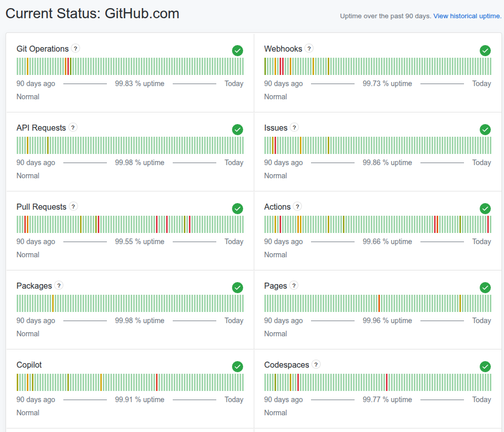Open the View historical uptime link
This screenshot has width=504, height=432.
click(x=467, y=16)
